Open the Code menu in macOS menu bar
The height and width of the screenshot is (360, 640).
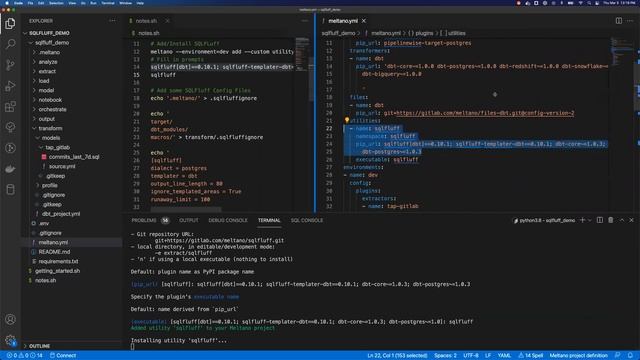(x=18, y=3)
